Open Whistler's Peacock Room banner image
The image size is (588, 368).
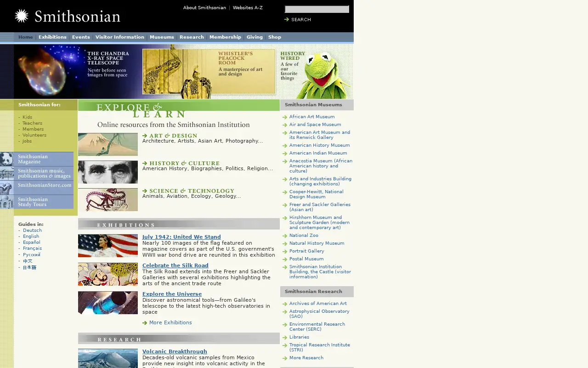pyautogui.click(x=209, y=72)
